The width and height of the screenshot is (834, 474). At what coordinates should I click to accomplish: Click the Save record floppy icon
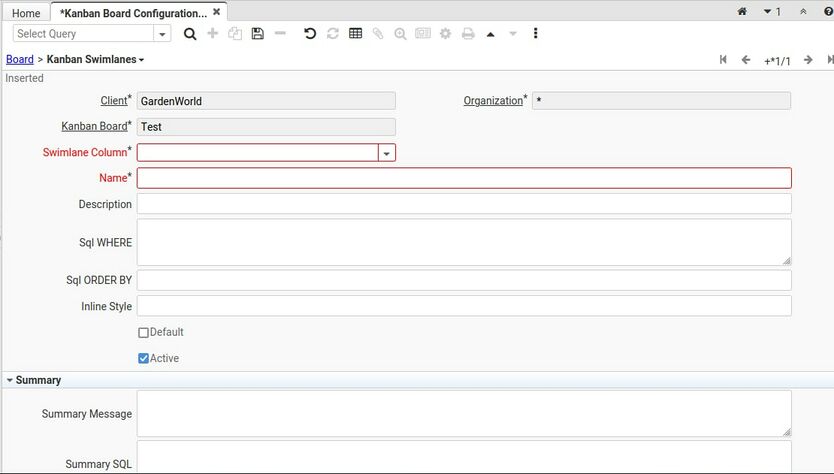pos(257,34)
